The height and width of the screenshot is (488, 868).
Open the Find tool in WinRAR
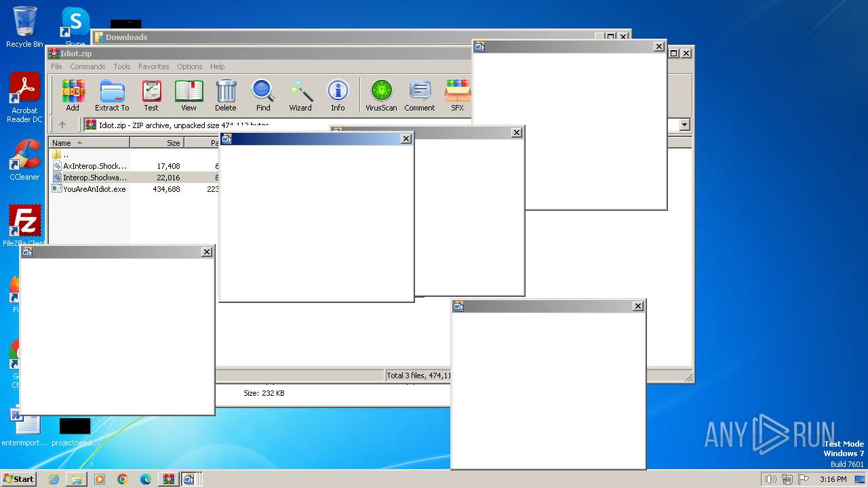(263, 96)
